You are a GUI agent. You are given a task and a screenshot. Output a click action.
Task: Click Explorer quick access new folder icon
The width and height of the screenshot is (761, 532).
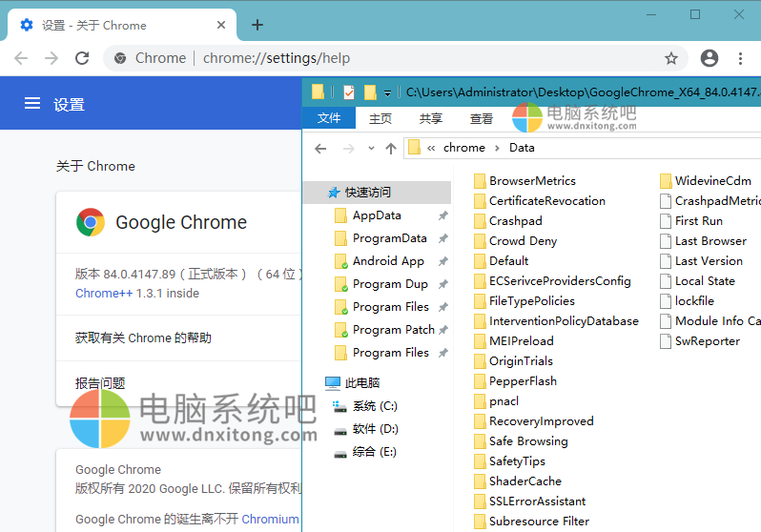click(x=370, y=92)
